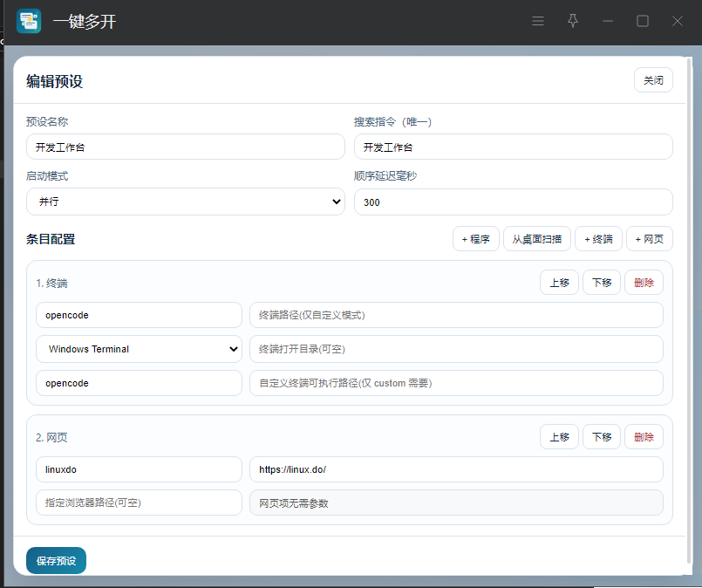
Task: Delete the 终端 entry
Action: point(644,283)
